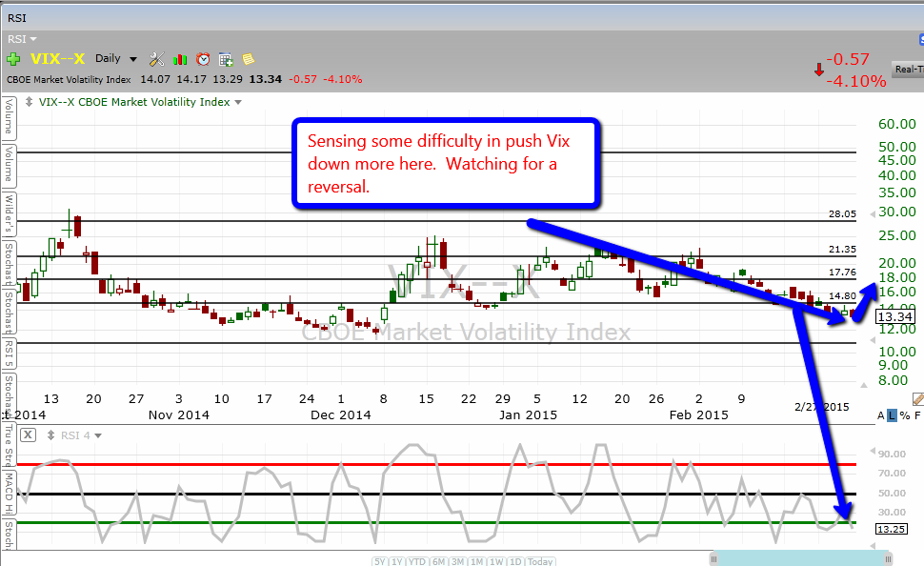Click the bar chart indicators icon
This screenshot has width=924, height=566.
[180, 59]
